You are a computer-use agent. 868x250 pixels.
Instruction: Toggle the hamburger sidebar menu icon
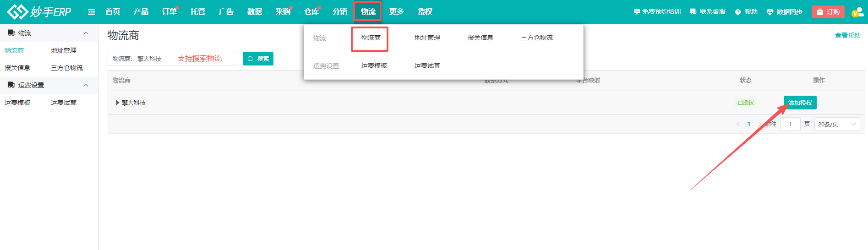tap(92, 12)
